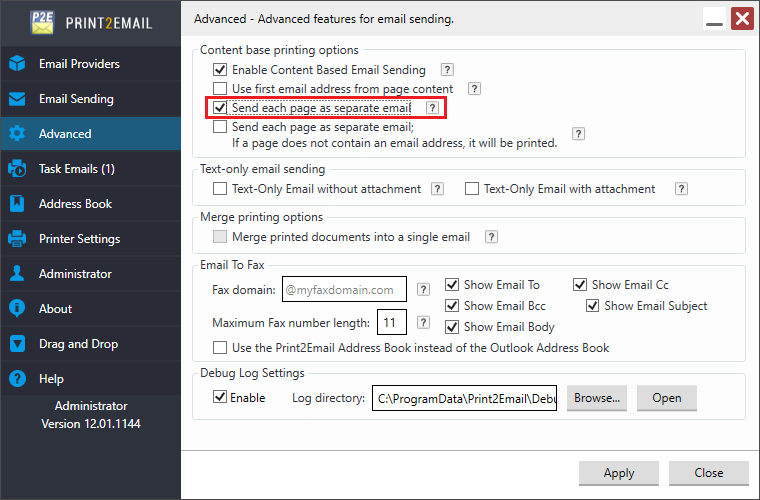Uncheck the highlighted Send each page as separate email
The width and height of the screenshot is (760, 500).
(220, 108)
